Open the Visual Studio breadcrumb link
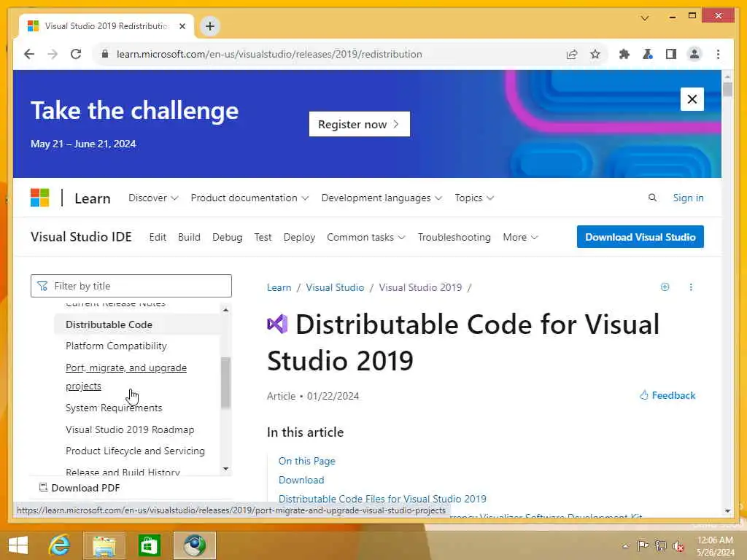The image size is (747, 560). point(335,287)
